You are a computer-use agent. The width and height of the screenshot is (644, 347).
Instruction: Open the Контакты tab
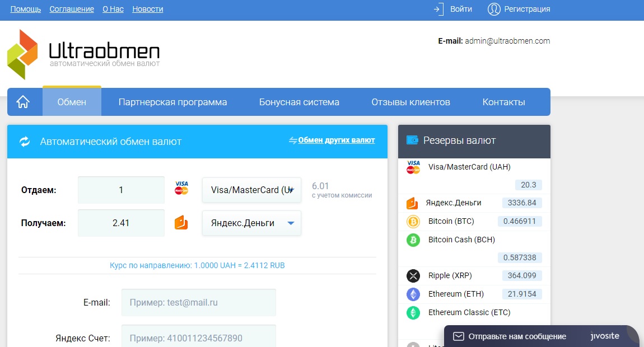click(x=503, y=102)
